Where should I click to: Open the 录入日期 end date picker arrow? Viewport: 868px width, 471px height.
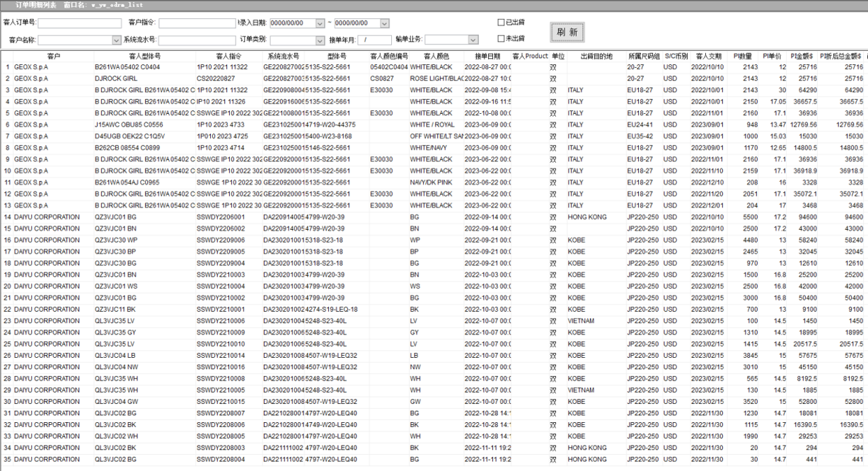[384, 23]
